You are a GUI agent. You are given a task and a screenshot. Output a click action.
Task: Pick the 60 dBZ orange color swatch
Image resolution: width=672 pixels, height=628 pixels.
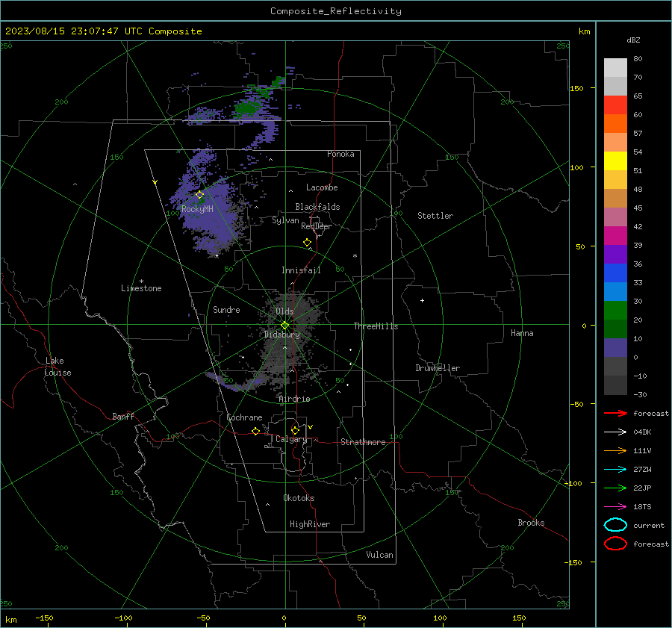[615, 124]
